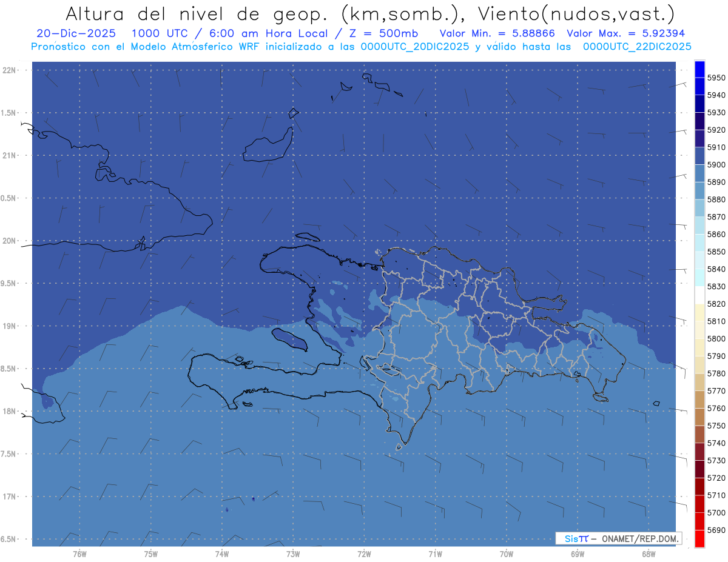Click the 5790 colorbar value
The image size is (728, 562).
pyautogui.click(x=716, y=356)
